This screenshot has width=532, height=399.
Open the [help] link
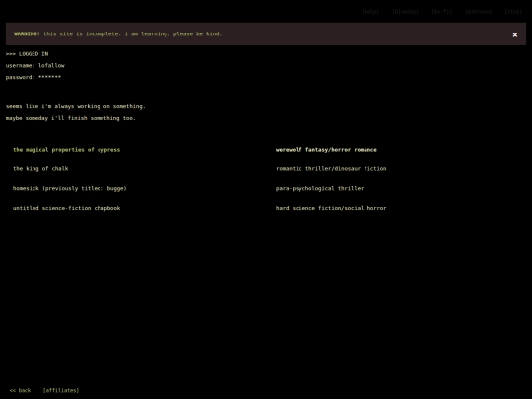coord(370,12)
